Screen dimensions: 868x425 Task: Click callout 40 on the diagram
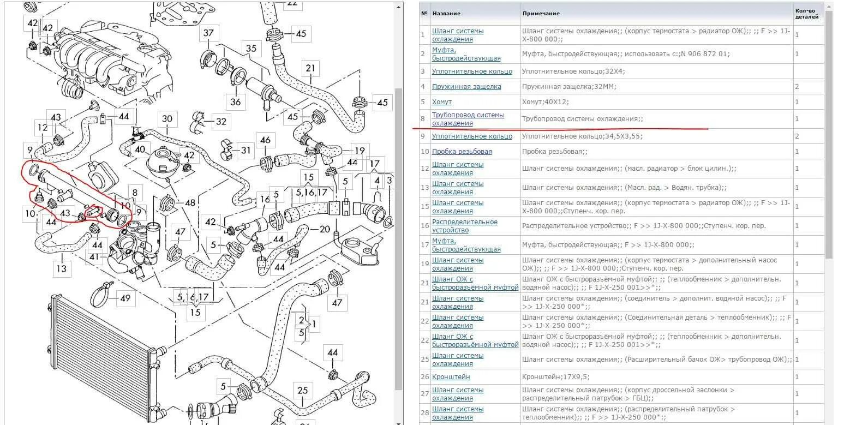(140, 149)
